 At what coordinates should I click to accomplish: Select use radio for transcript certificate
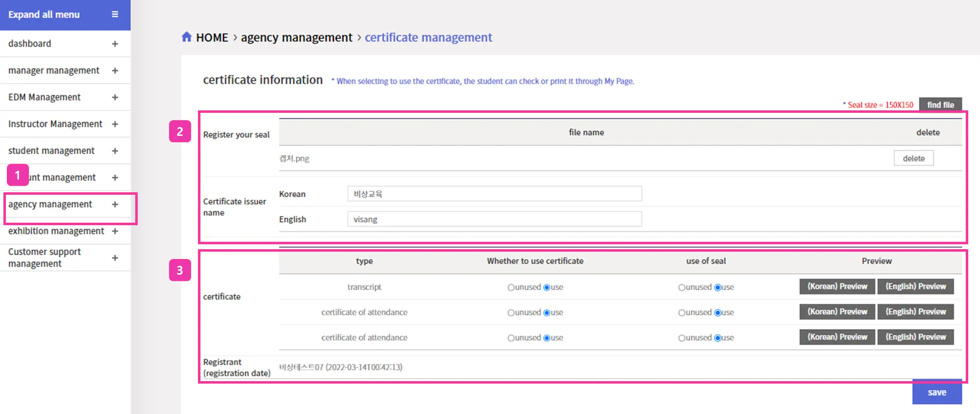click(x=547, y=287)
